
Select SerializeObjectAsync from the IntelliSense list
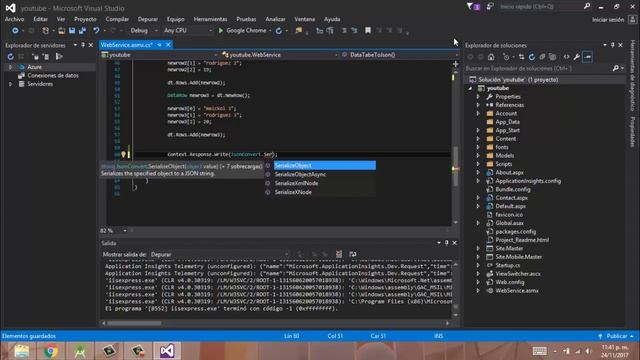[x=300, y=174]
